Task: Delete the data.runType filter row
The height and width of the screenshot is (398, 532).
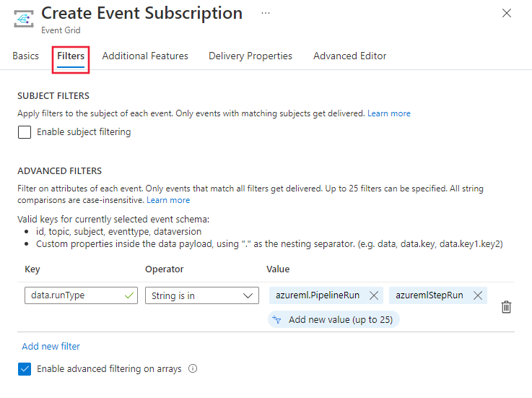Action: pos(506,307)
